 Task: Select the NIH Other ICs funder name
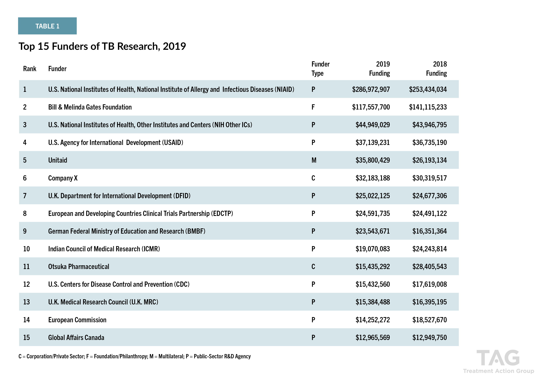tap(150, 125)
